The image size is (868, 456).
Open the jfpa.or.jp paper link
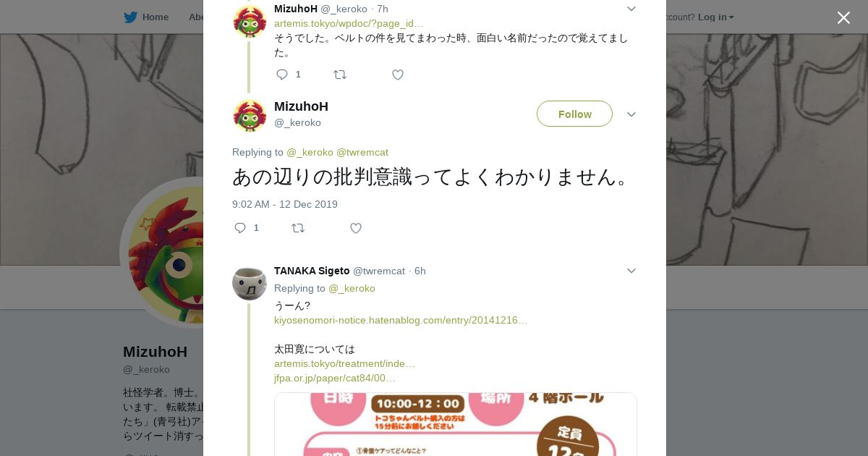[x=335, y=378]
